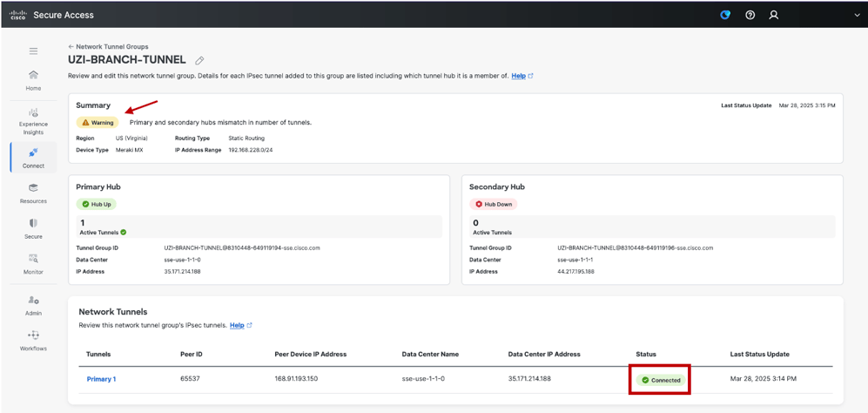Click green check beside Active Tunnels
Screen dimensions: 868x413
coord(124,233)
